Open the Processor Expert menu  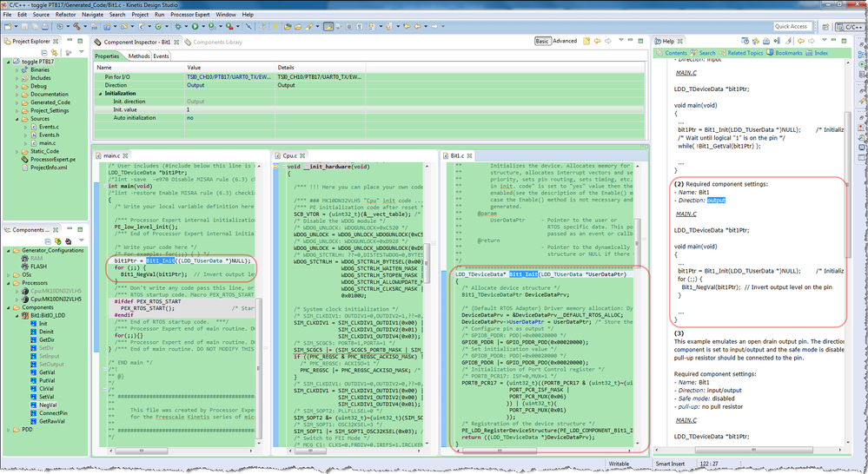189,15
